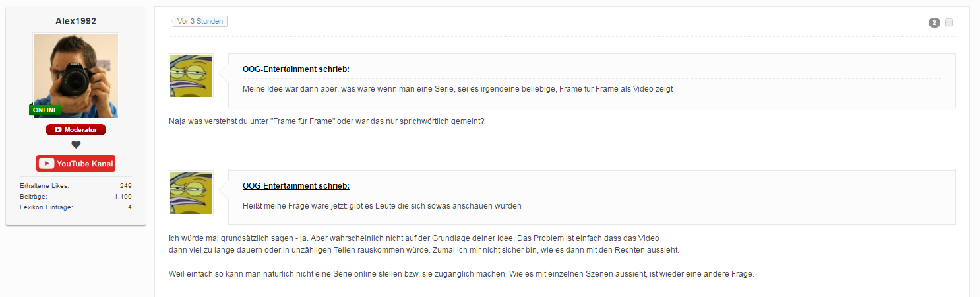
Task: Click the first quote's OOG-Entertainment avatar
Action: [191, 76]
